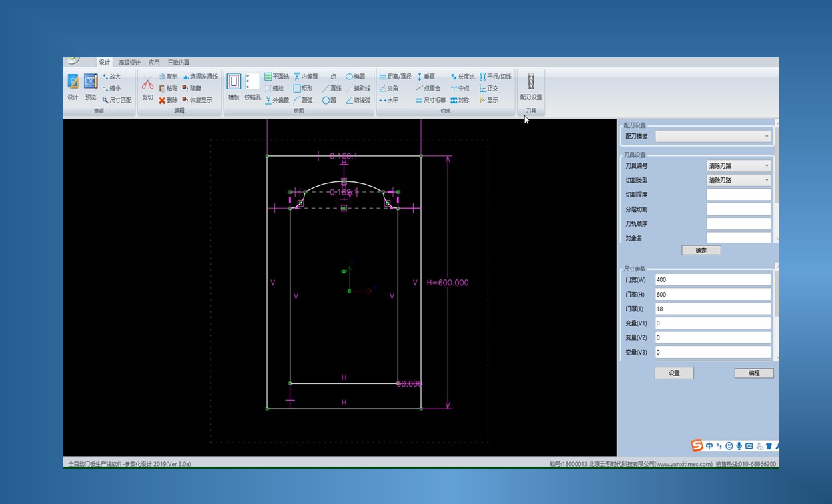Apply the 对称 (Symmetry) constraint
The width and height of the screenshot is (832, 504).
click(459, 100)
